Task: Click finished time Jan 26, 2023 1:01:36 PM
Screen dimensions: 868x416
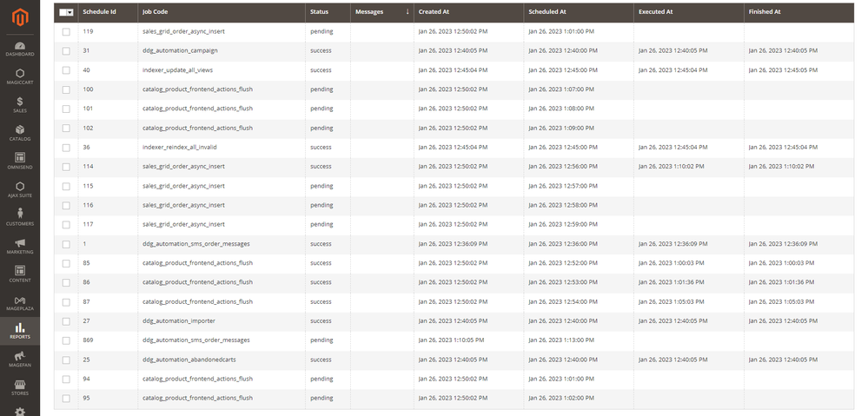Action: click(782, 282)
